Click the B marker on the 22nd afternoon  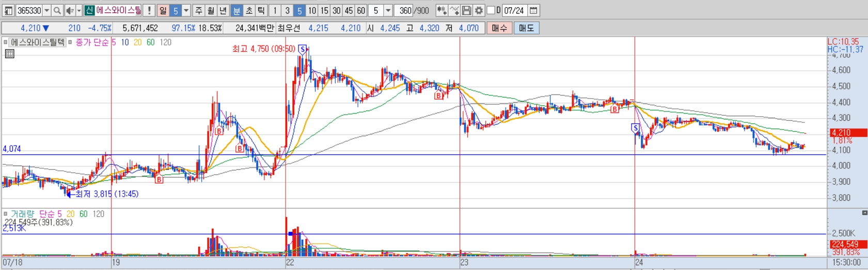438,96
